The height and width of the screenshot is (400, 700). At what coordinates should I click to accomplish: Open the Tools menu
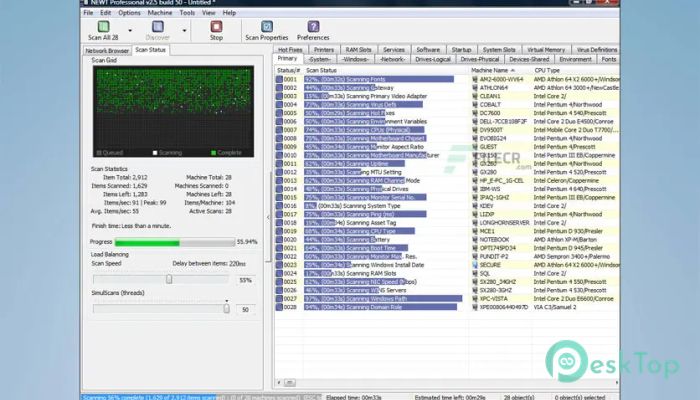point(187,13)
